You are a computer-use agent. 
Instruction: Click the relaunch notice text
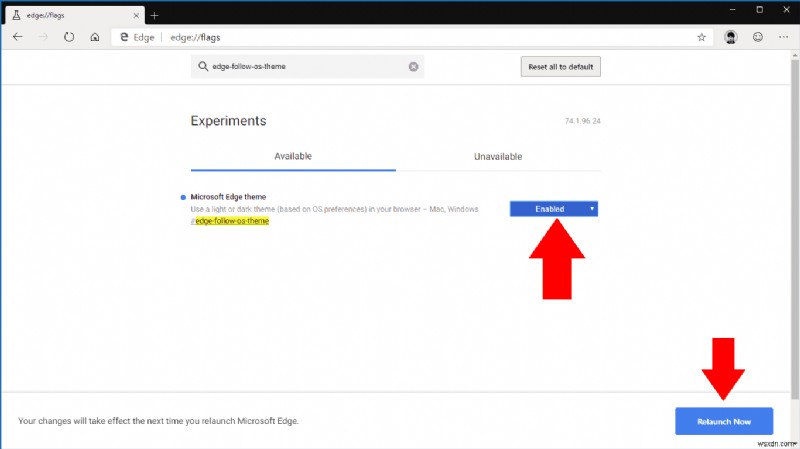click(x=158, y=421)
